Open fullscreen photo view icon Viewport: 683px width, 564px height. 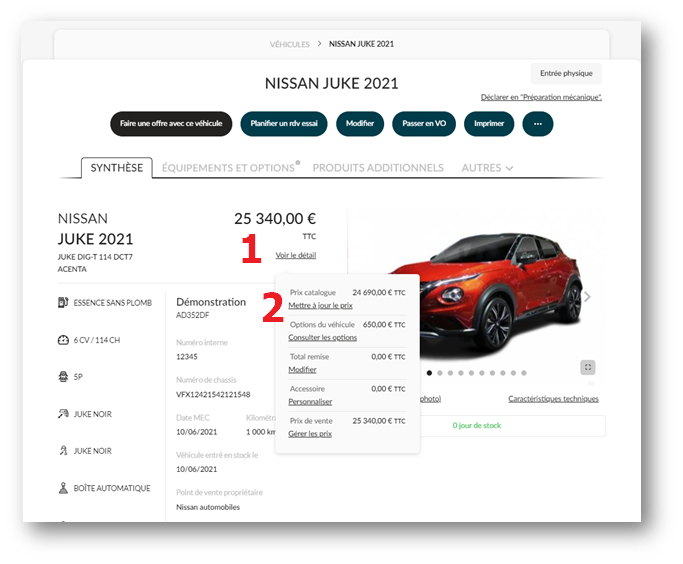(588, 367)
